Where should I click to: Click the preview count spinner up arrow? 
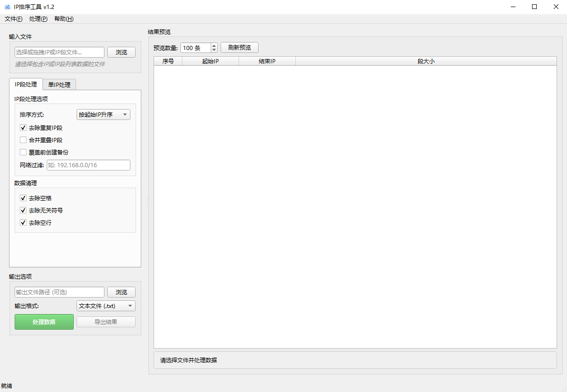pyautogui.click(x=214, y=45)
